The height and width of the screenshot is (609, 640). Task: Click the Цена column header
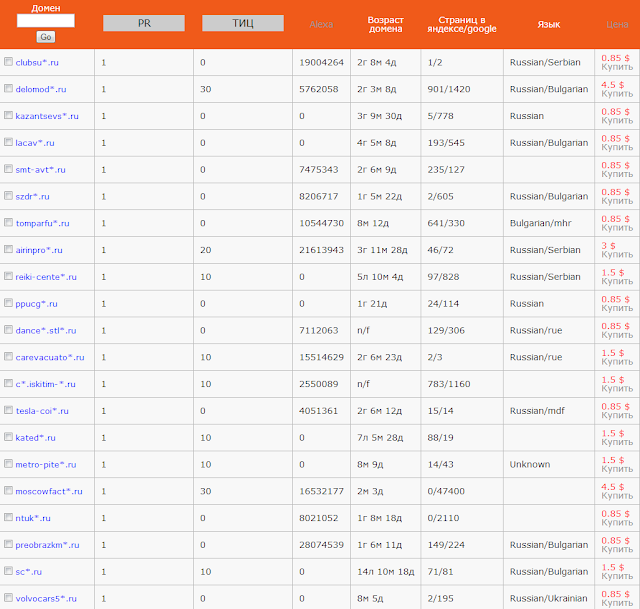pyautogui.click(x=617, y=24)
